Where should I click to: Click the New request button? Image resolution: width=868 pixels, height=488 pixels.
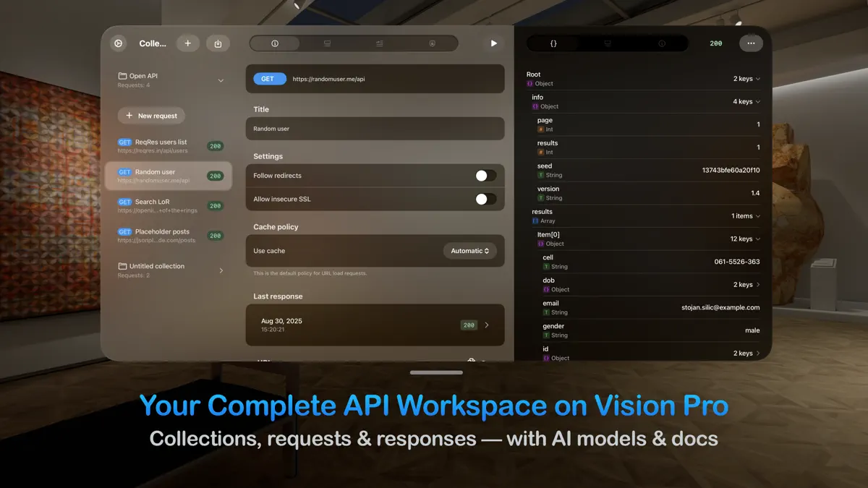[x=150, y=115]
